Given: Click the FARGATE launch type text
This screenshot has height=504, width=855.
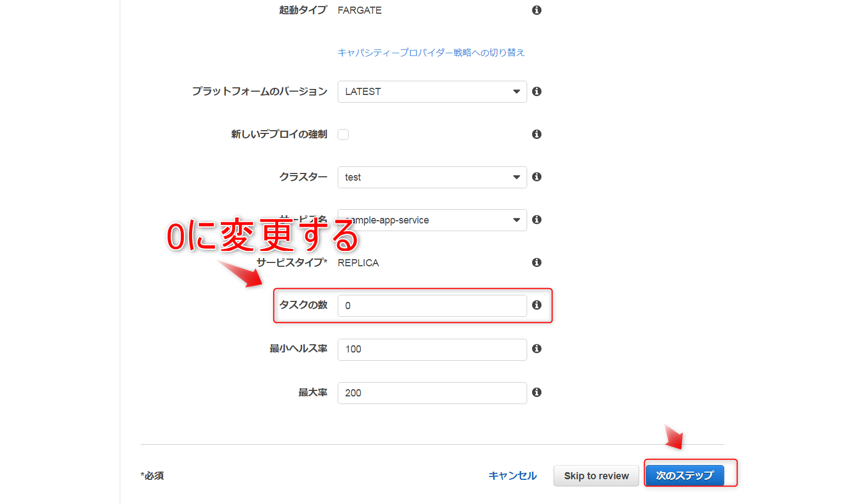Looking at the screenshot, I should pos(360,10).
